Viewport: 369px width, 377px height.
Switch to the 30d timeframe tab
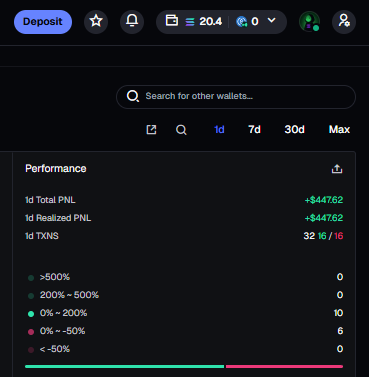click(x=294, y=129)
